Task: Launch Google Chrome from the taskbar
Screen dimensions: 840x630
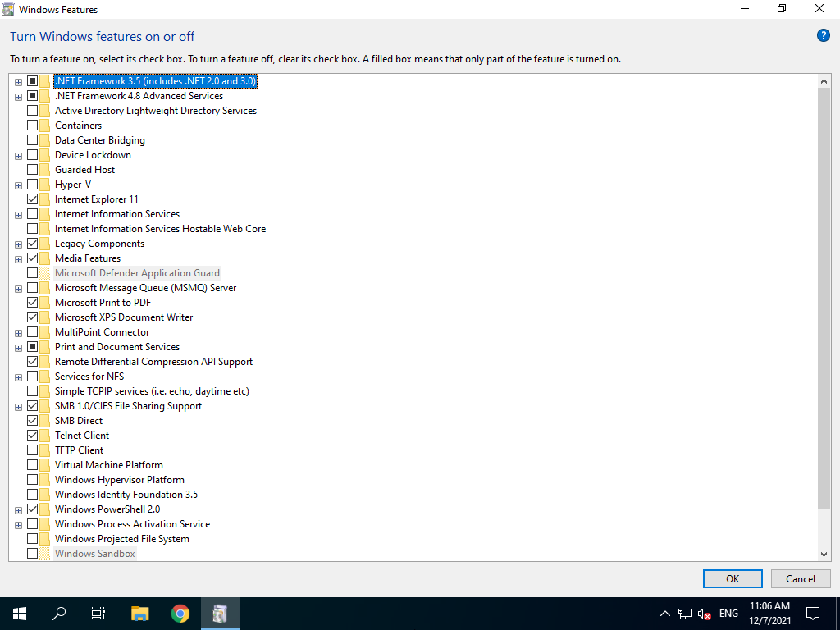Action: point(180,614)
